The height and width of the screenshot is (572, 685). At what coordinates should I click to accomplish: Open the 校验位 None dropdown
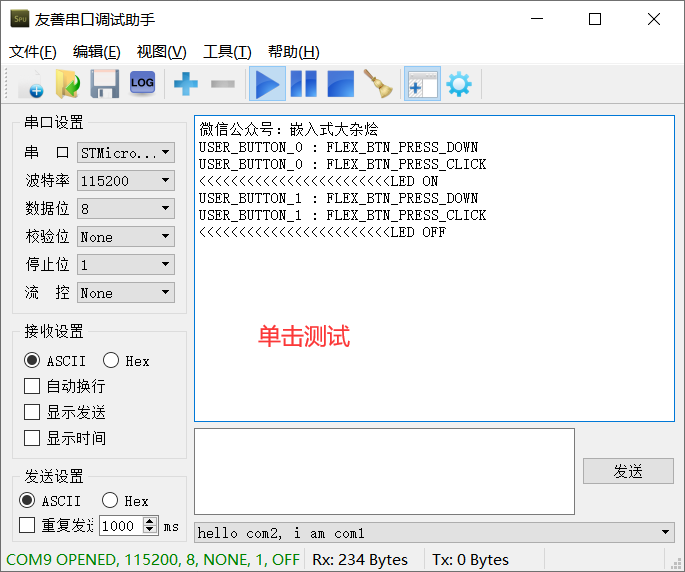pos(126,236)
